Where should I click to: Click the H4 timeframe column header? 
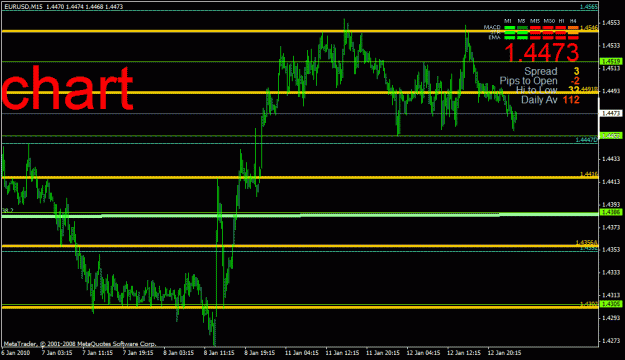coord(573,21)
